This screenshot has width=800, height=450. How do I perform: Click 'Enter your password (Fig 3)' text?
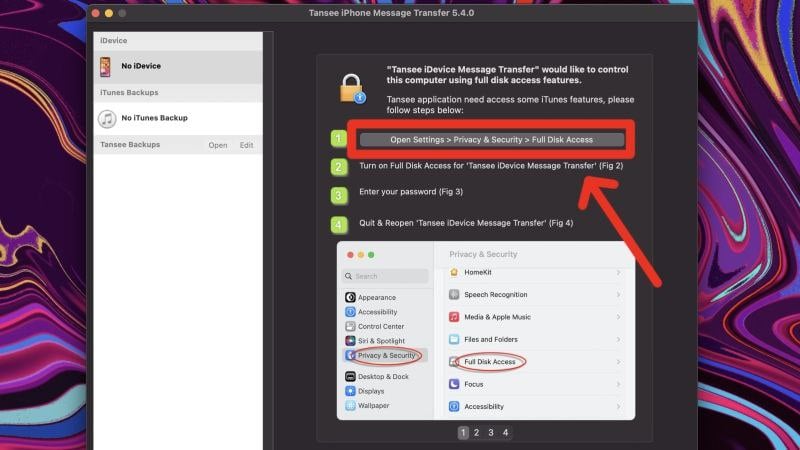[411, 192]
